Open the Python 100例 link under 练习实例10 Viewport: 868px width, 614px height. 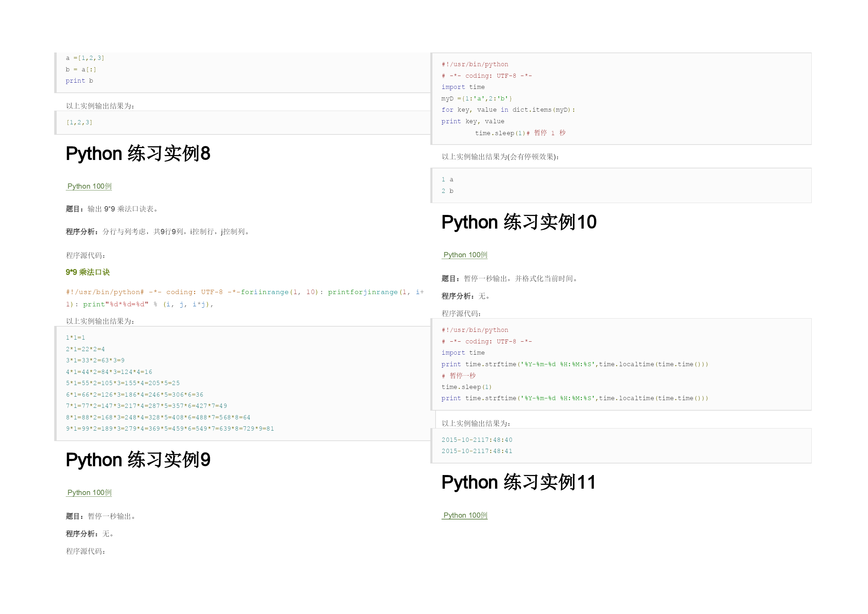(465, 254)
